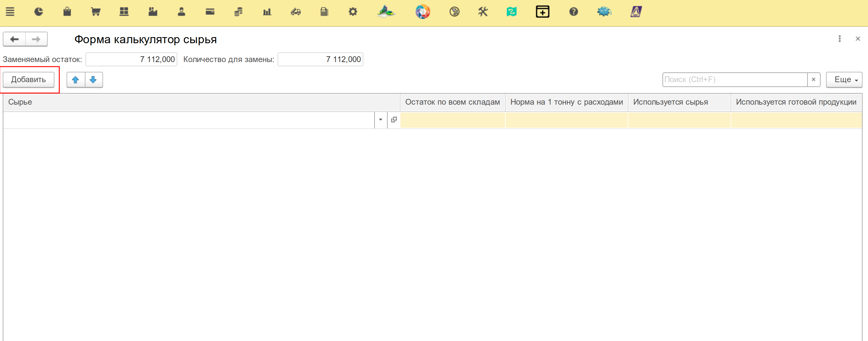Go back with the left arrow button
The height and width of the screenshot is (341, 868).
[15, 39]
